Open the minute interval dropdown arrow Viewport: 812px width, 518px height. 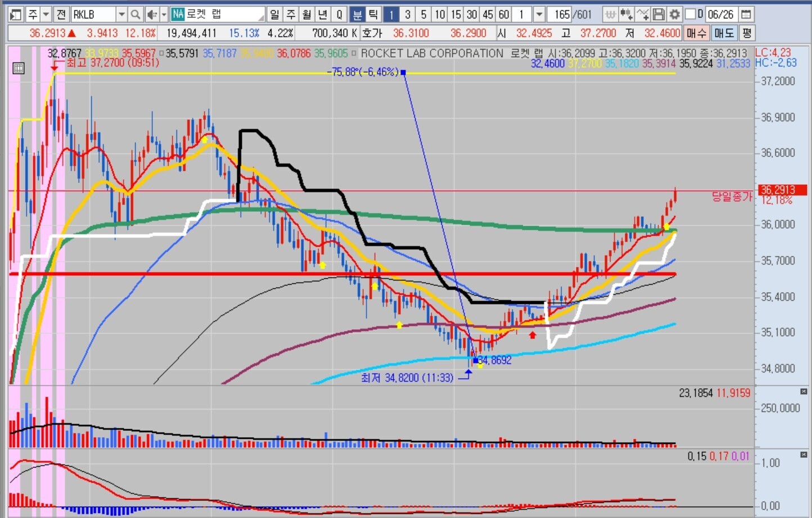pos(539,15)
